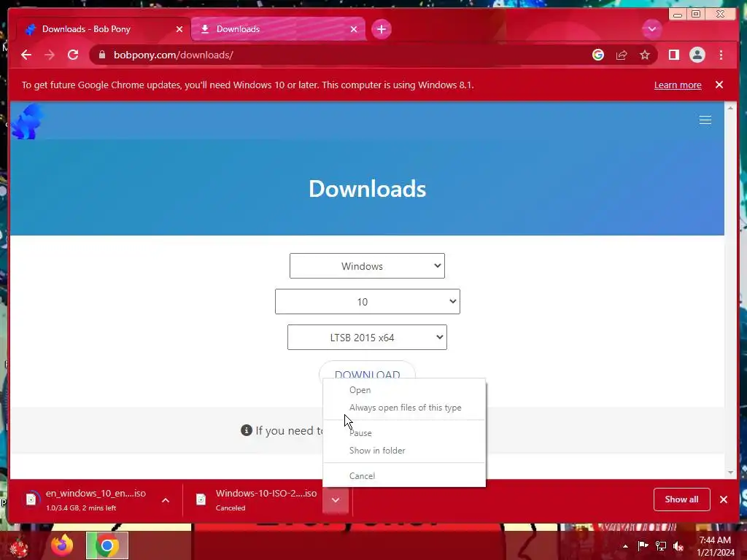Click the page scrollbar up arrow
Screen dimensions: 747x560
tap(730, 108)
